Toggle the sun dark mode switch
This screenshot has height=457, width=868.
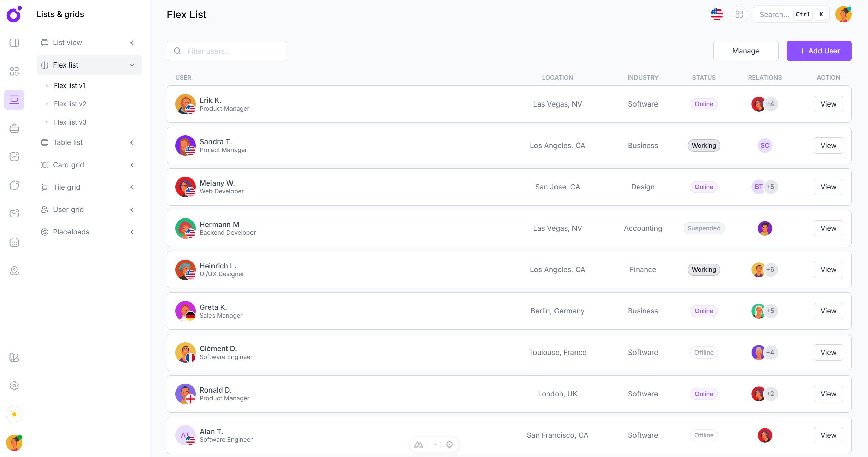(x=14, y=414)
